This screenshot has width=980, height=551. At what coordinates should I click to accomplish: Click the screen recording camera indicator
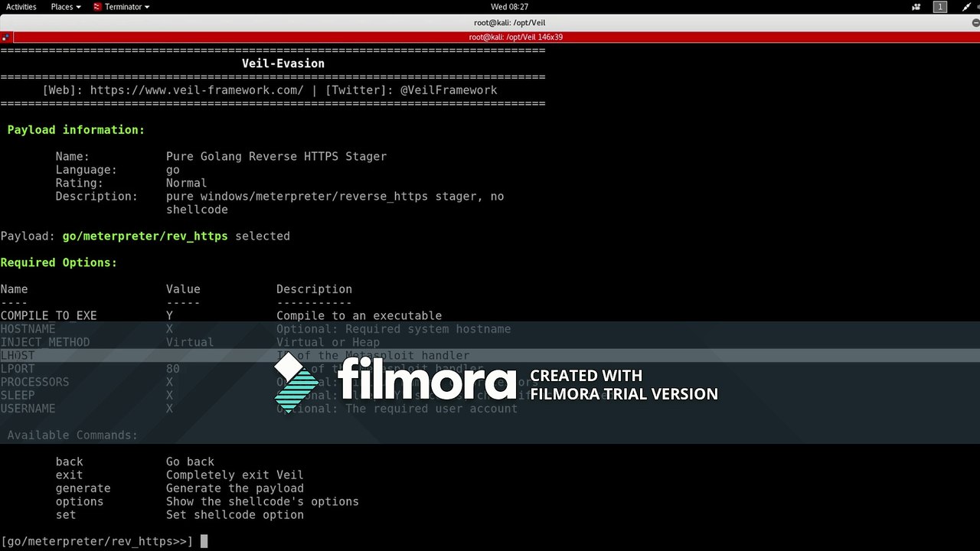[916, 7]
